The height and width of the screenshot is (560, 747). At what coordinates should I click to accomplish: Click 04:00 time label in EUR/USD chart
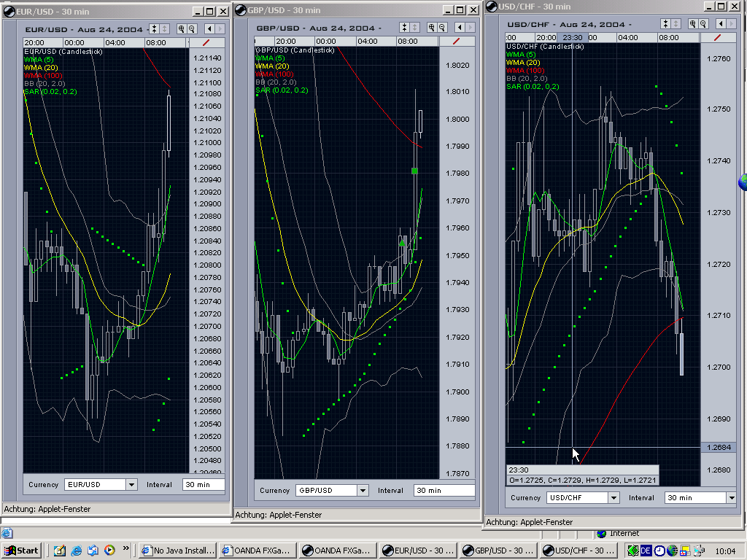click(x=115, y=43)
